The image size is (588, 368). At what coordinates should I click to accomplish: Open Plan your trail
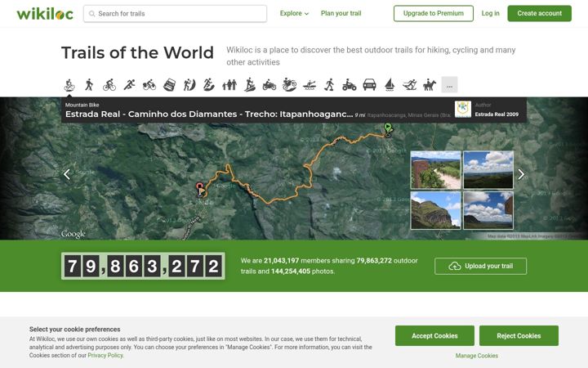click(x=341, y=14)
